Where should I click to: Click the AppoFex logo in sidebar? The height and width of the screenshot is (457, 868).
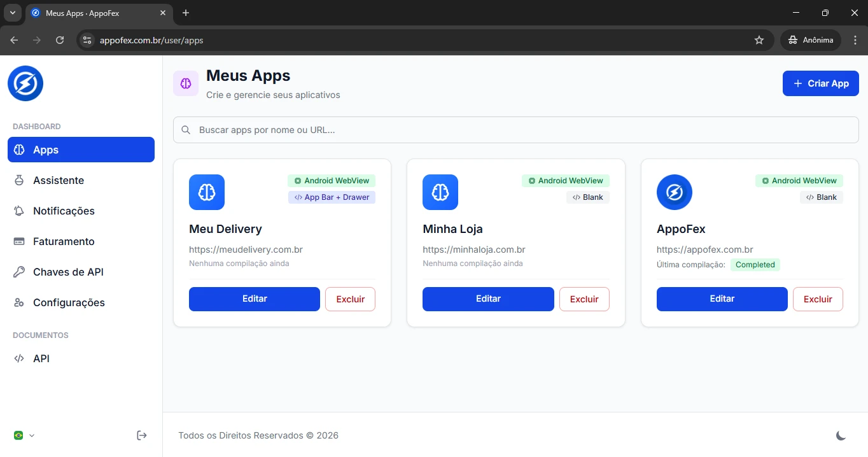coord(25,83)
